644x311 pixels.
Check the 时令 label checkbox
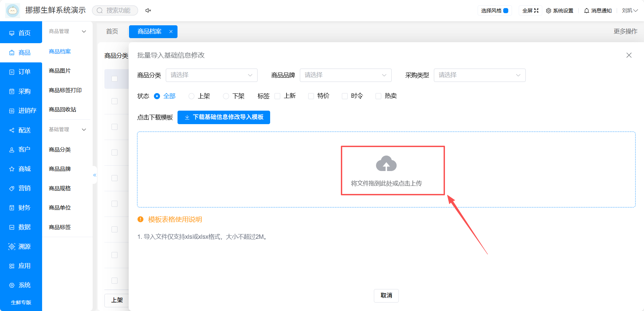pos(345,96)
